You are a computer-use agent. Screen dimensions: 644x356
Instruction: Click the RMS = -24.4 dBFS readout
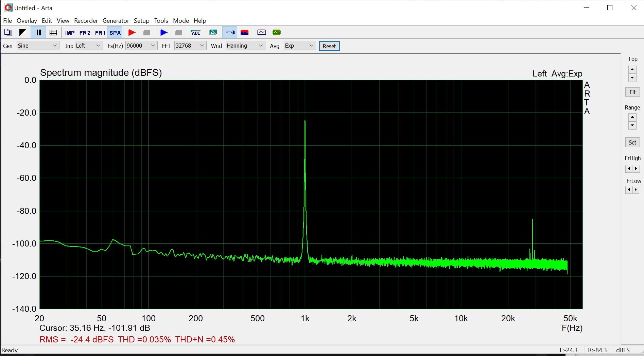tap(76, 339)
